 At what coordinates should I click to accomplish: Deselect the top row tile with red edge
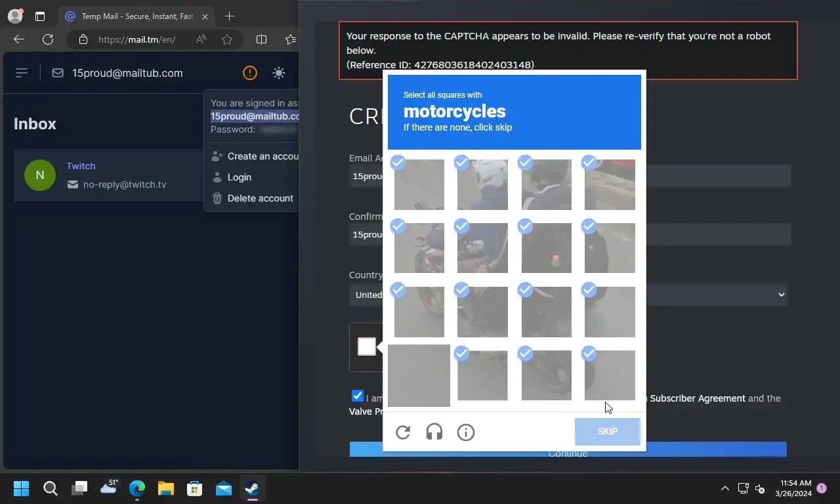pos(610,184)
